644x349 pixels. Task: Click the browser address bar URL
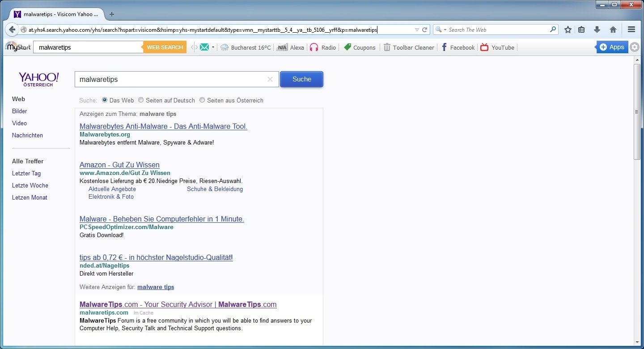pyautogui.click(x=203, y=30)
